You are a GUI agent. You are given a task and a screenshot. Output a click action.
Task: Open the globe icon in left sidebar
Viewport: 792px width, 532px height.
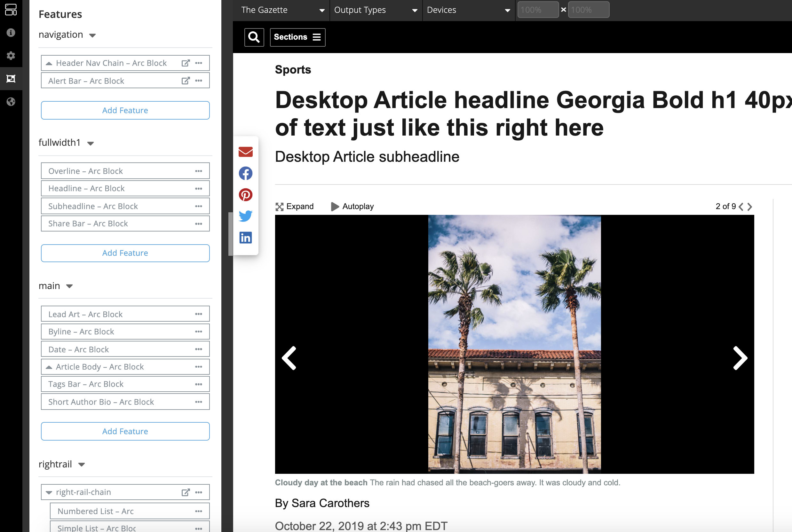[x=11, y=102]
